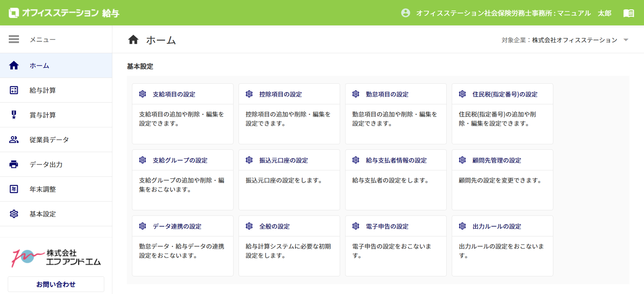Click the gear icon of 住民税(指定番号)の設定
The height and width of the screenshot is (294, 644).
click(x=462, y=94)
